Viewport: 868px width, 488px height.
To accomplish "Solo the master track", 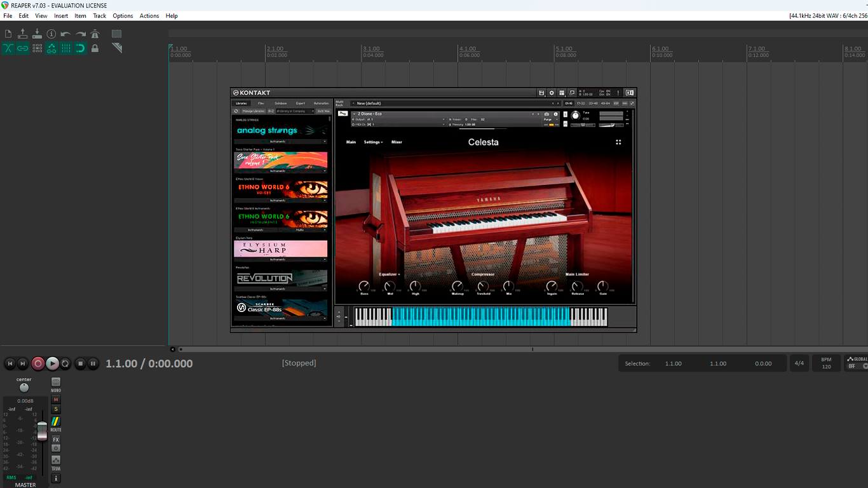I will [x=56, y=409].
